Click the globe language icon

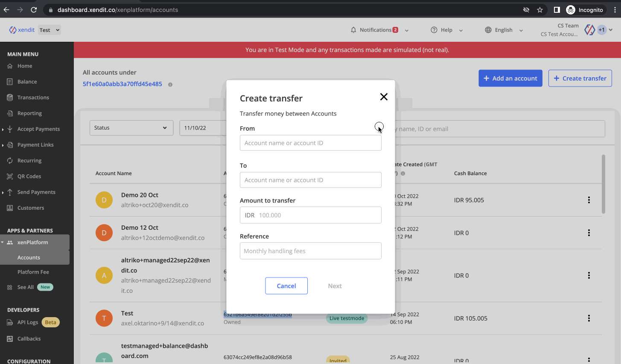tap(488, 30)
